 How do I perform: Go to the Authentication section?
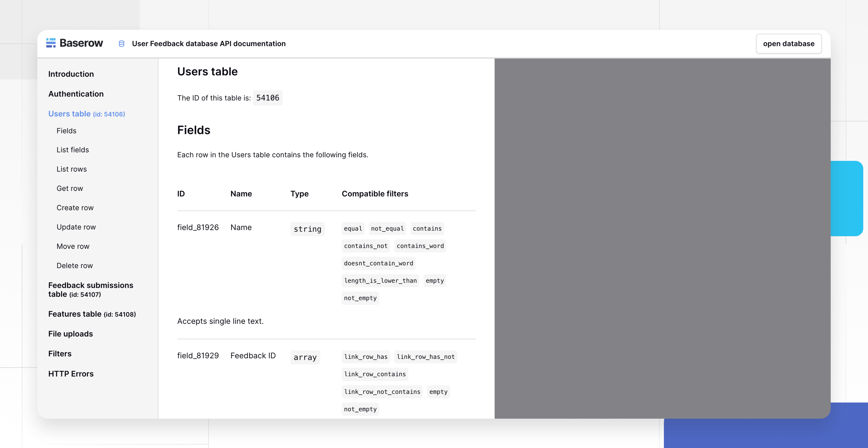point(76,94)
